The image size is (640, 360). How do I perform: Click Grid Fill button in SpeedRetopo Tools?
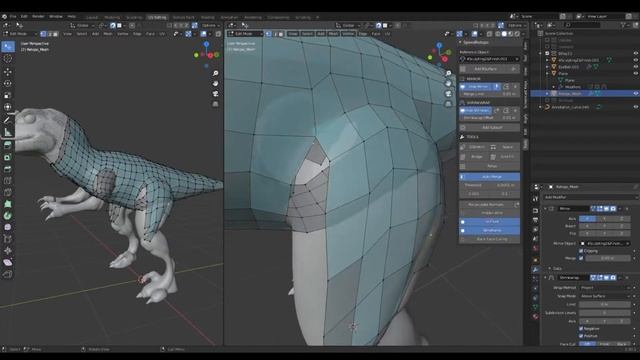click(504, 157)
